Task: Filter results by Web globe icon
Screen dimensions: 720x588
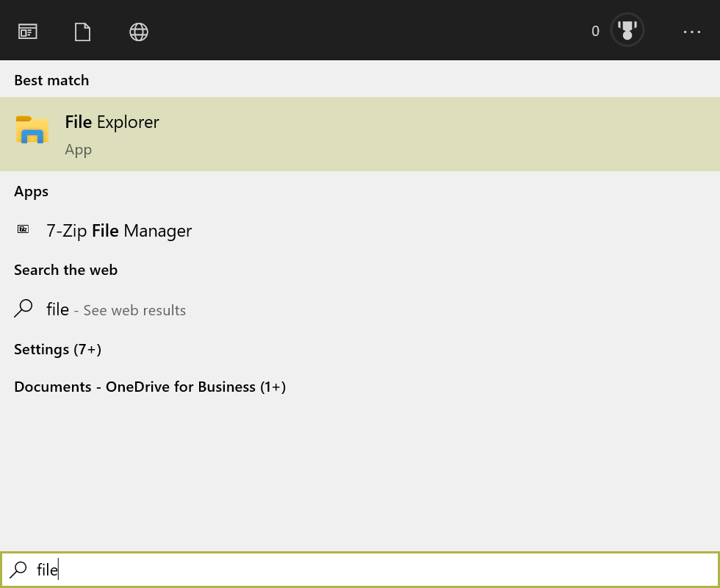Action: 139,32
